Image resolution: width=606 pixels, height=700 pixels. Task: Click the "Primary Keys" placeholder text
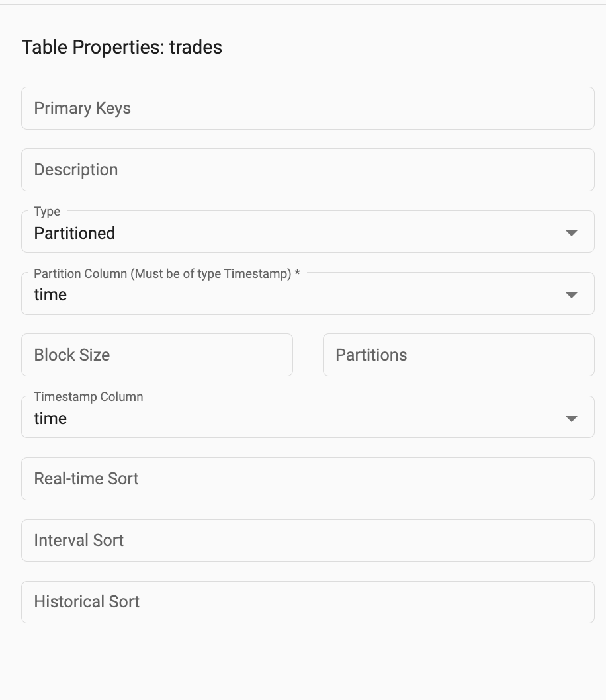click(x=83, y=109)
